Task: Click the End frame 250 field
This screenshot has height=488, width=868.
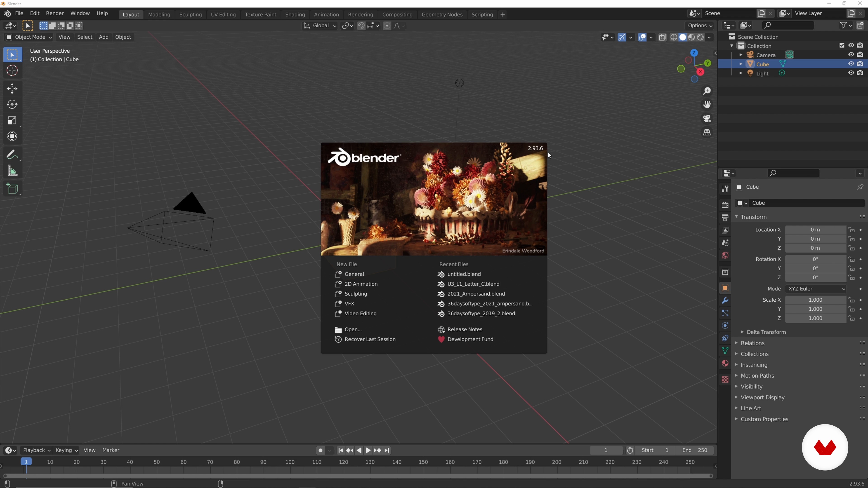Action: 694,451
